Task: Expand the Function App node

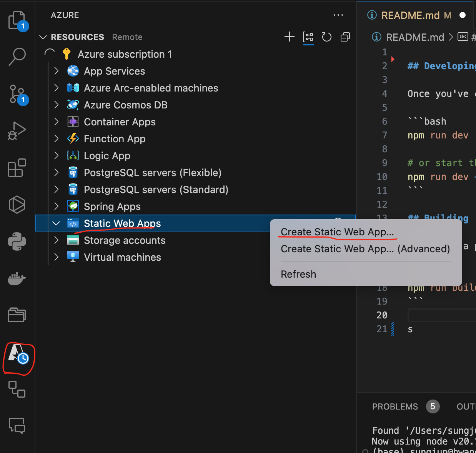Action: point(57,138)
